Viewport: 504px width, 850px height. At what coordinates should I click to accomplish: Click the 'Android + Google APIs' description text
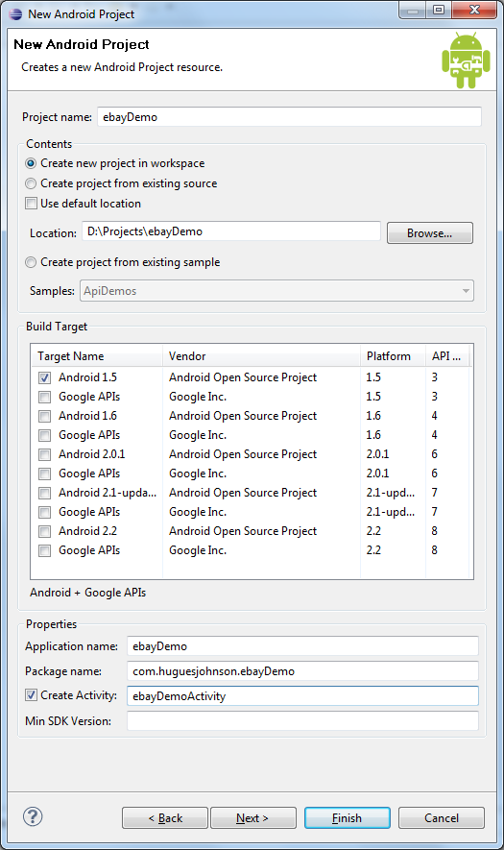[x=88, y=593]
